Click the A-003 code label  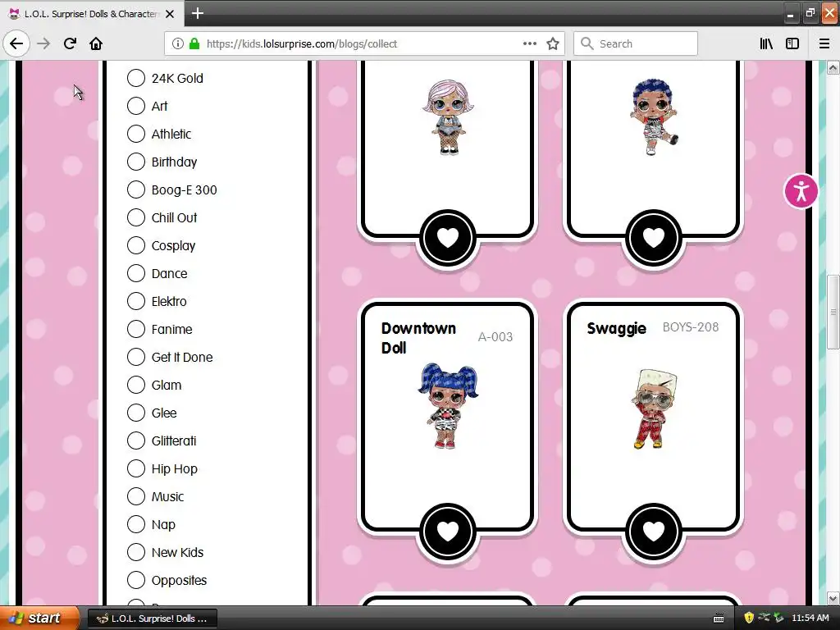click(495, 337)
